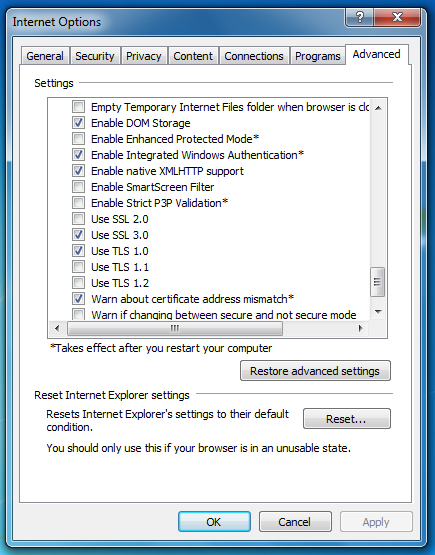Viewport: 435px width, 555px height.
Task: Click the horizontal scrollbar thumb
Action: (175, 328)
